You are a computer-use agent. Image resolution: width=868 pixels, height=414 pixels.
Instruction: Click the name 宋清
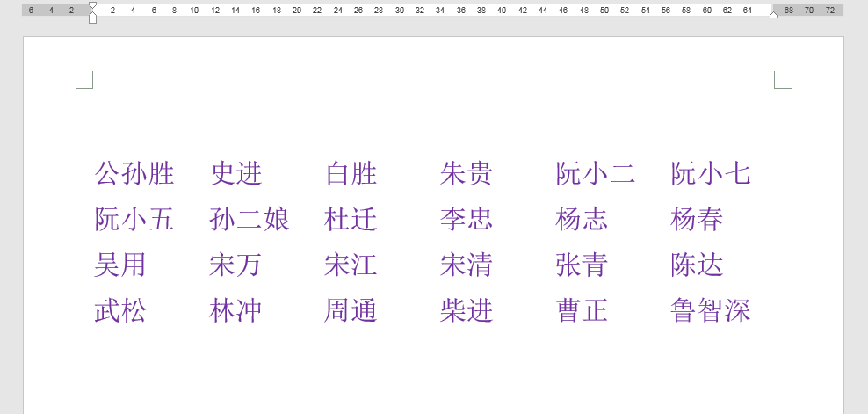pyautogui.click(x=467, y=265)
